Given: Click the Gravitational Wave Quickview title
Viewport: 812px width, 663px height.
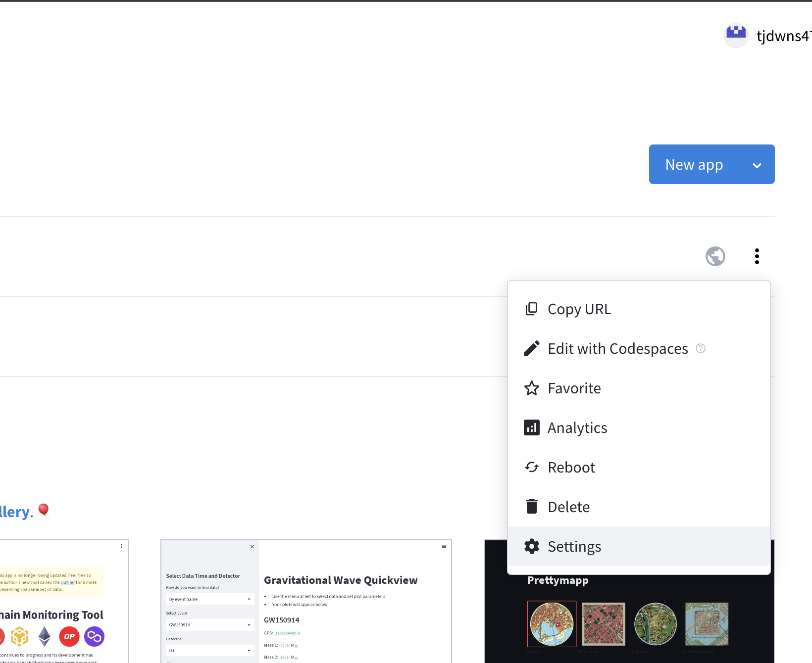Looking at the screenshot, I should tap(341, 580).
